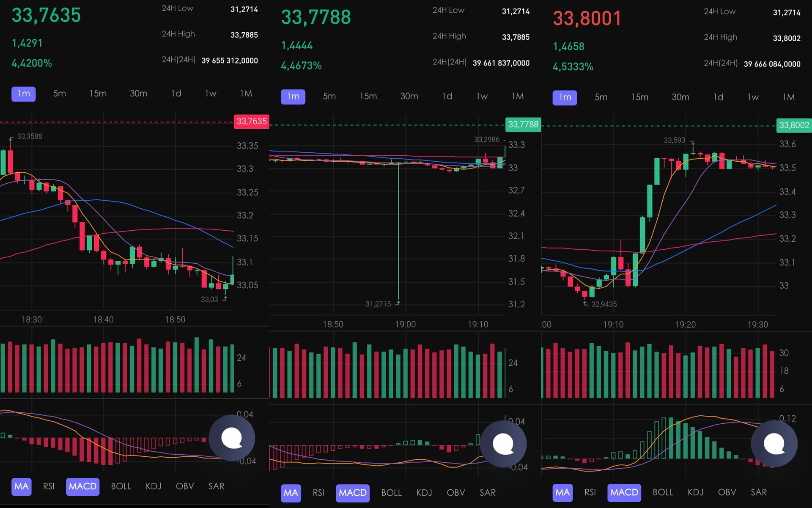The width and height of the screenshot is (812, 508).
Task: Open the chat bubble in middle panel
Action: click(503, 444)
